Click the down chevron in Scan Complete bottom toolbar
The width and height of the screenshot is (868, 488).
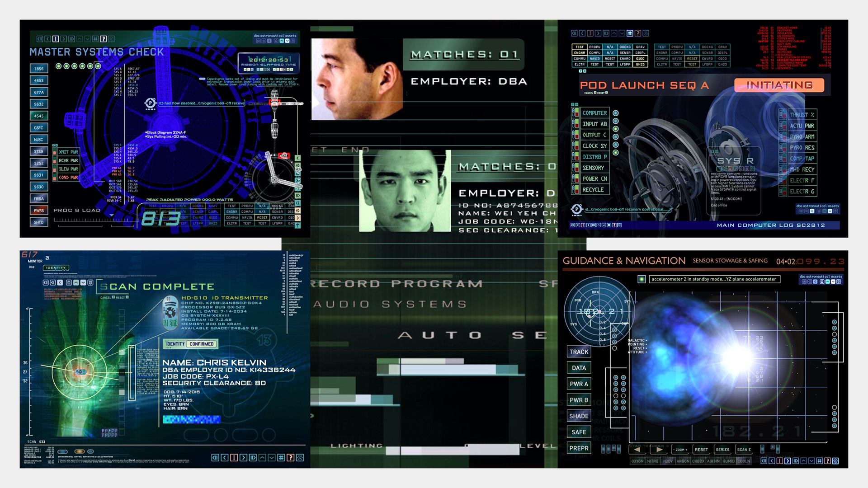point(272,458)
